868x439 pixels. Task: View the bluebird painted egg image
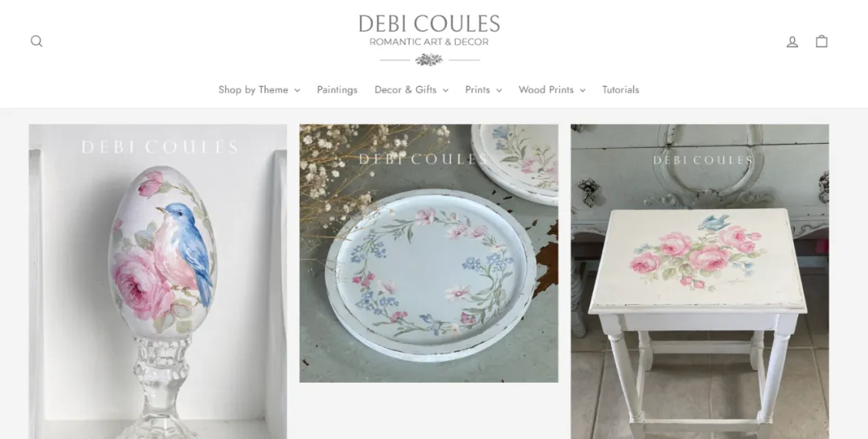(158, 281)
